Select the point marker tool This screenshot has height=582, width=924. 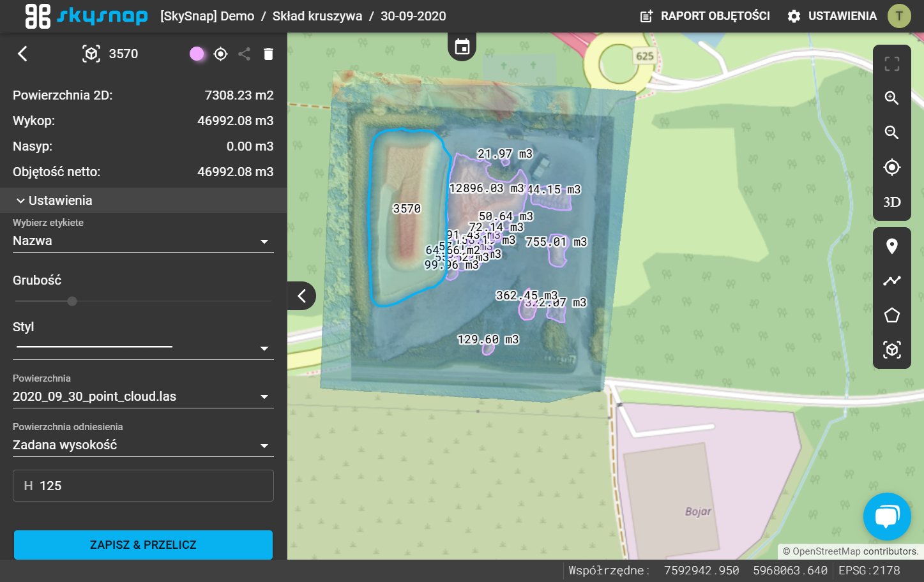(892, 246)
